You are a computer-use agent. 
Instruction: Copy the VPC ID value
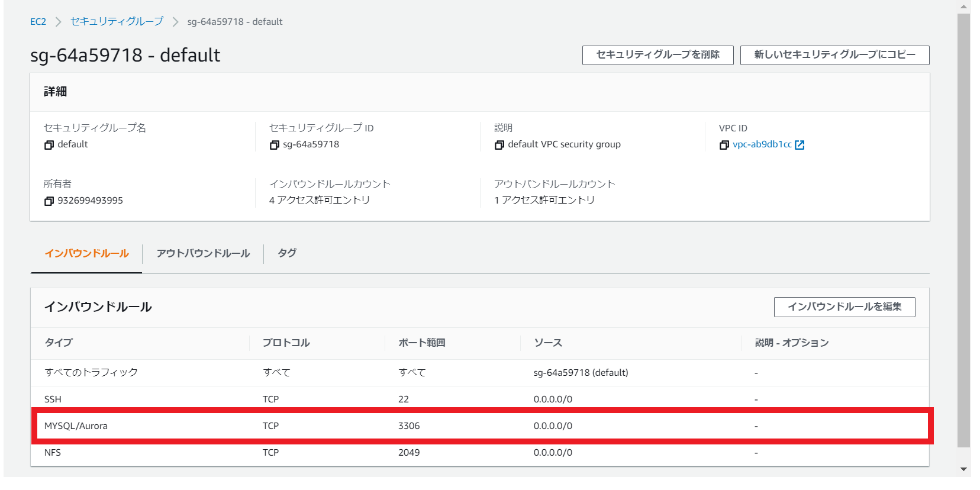[x=724, y=145]
